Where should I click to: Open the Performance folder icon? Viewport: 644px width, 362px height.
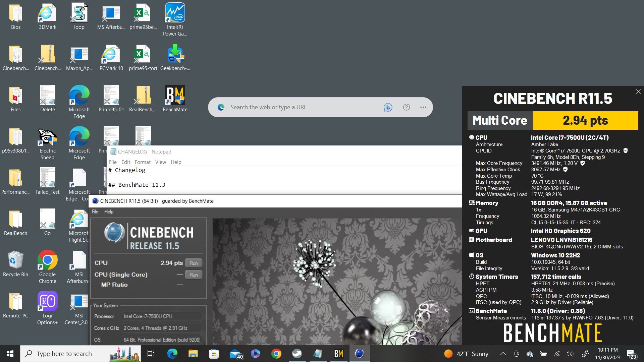pyautogui.click(x=15, y=182)
